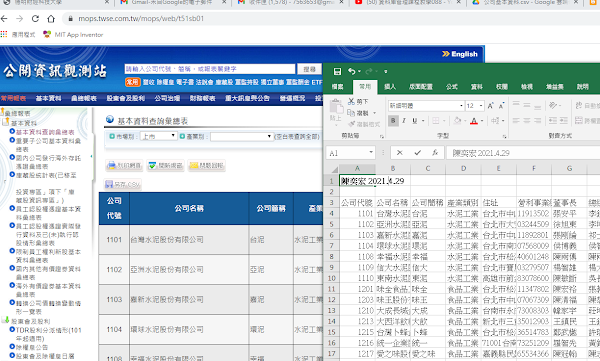600x361 pixels.
Task: Toggle Italic formatting
Action: [x=404, y=121]
